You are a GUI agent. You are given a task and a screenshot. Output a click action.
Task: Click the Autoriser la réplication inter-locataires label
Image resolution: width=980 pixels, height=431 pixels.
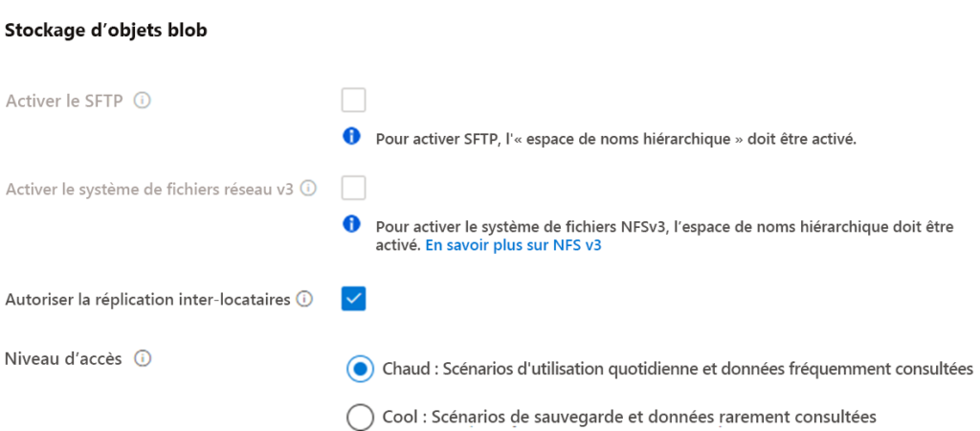[x=147, y=300]
